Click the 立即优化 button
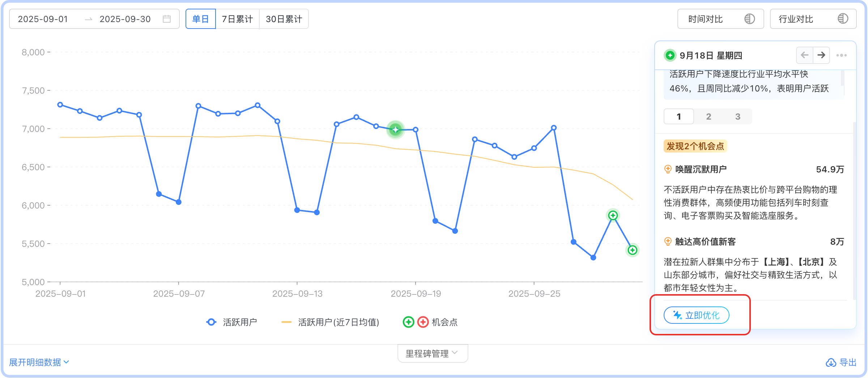This screenshot has width=868, height=378. (x=696, y=315)
